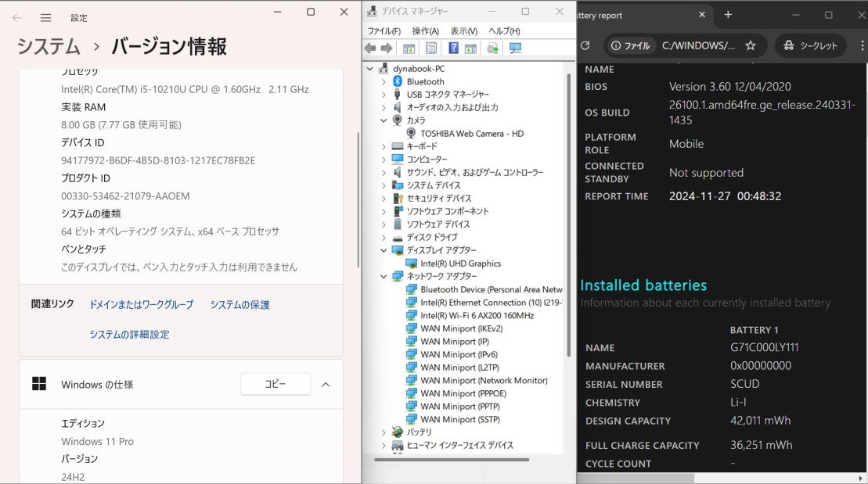This screenshot has width=868, height=484.
Task: Click the browser address bar C:/WINDOWS/...
Action: point(699,45)
